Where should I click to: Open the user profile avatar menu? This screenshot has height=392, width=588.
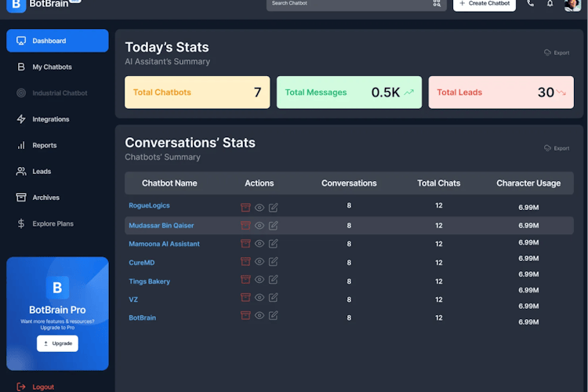pyautogui.click(x=572, y=5)
